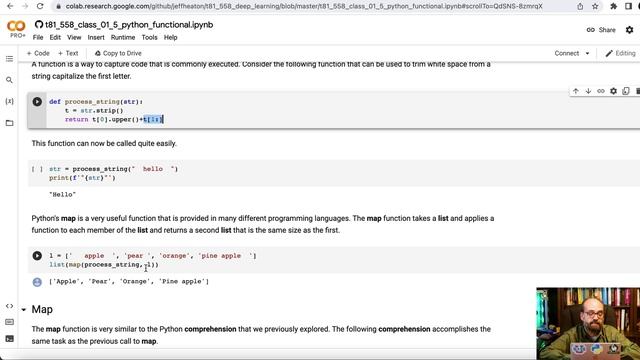Bookmark this page with the star icon
The image size is (640, 360).
(x=595, y=6)
